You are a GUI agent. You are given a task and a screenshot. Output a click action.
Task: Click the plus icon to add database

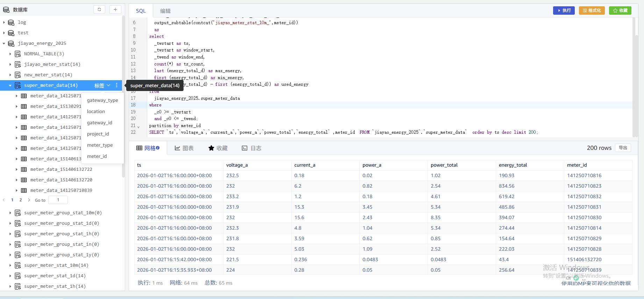(115, 9)
